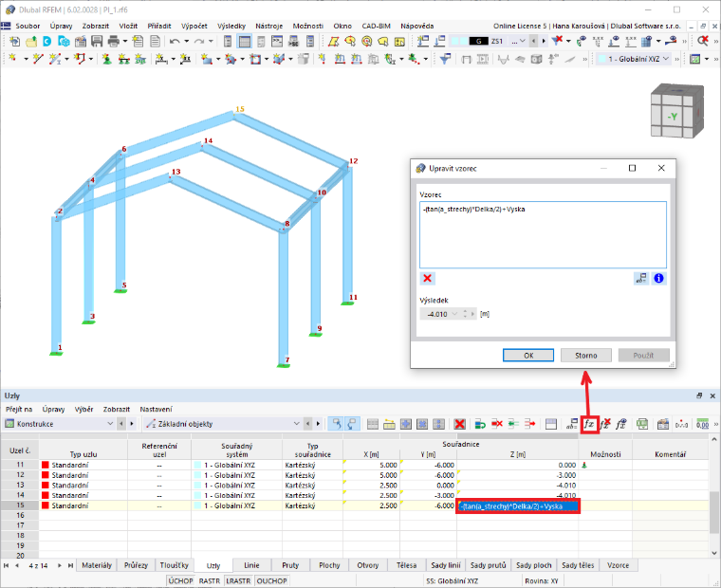Switch to the Linie tab
This screenshot has width=721, height=588.
click(x=251, y=565)
